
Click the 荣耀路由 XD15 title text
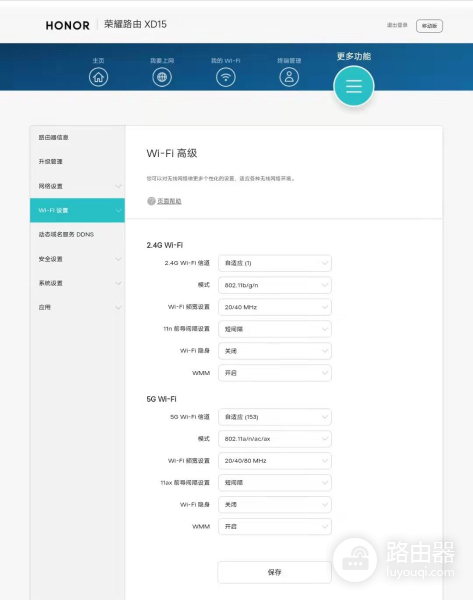click(135, 24)
